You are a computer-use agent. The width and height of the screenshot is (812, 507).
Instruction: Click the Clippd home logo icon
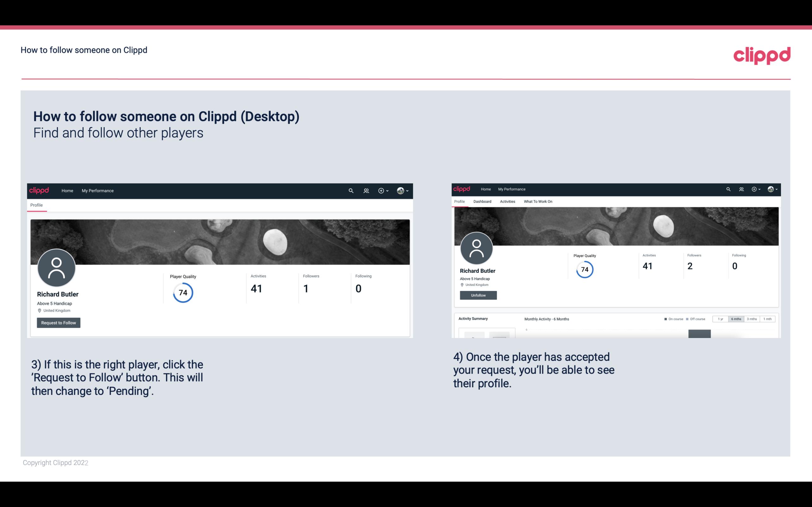tap(39, 190)
